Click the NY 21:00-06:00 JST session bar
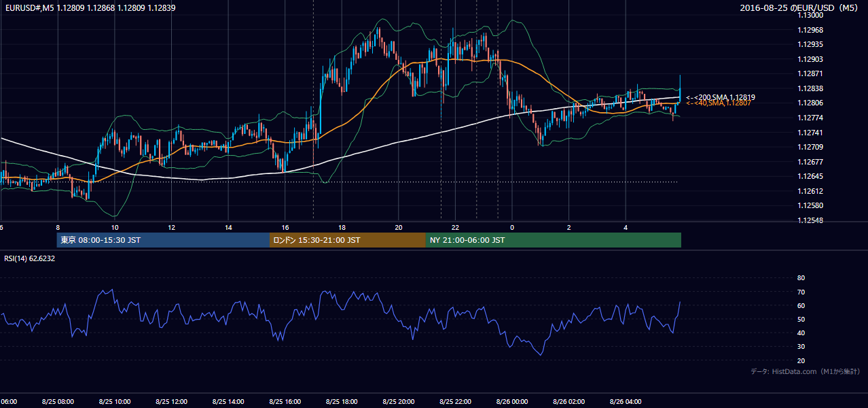868x408 pixels. 554,240
